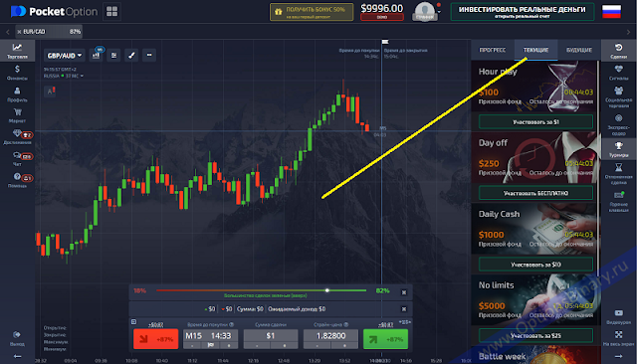The height and width of the screenshot is (364, 637).
Task: Open the Video tutorials icon
Action: 618,316
